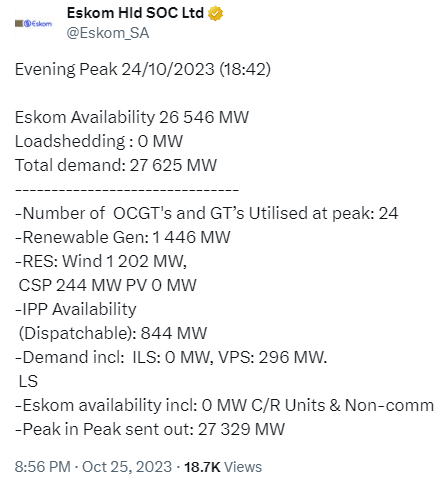
Task: Open the Eskom Hld SOC Ltd display name
Action: tap(135, 13)
